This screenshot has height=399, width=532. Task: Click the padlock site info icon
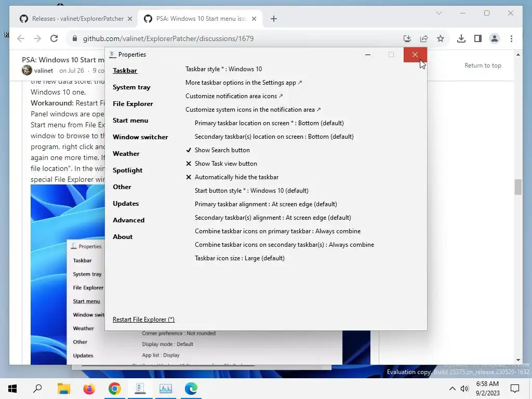[x=75, y=38]
